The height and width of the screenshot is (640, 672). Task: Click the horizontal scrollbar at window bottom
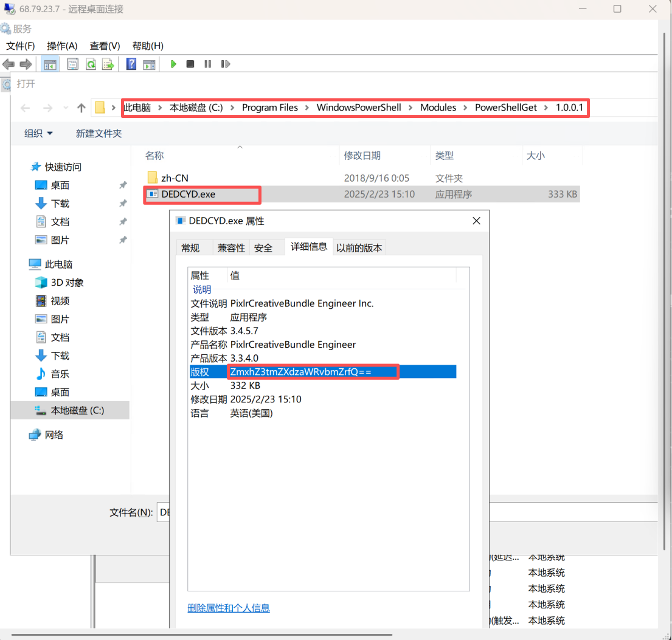click(201, 635)
